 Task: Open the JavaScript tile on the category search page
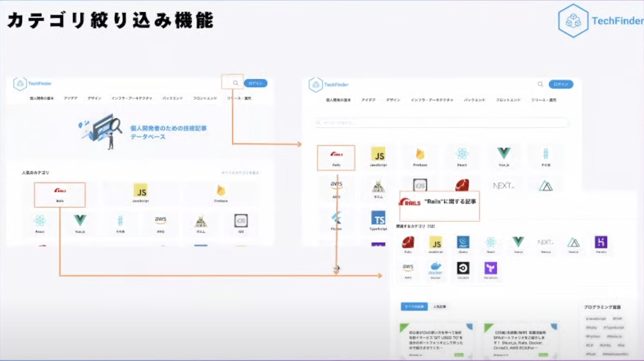[x=378, y=157]
